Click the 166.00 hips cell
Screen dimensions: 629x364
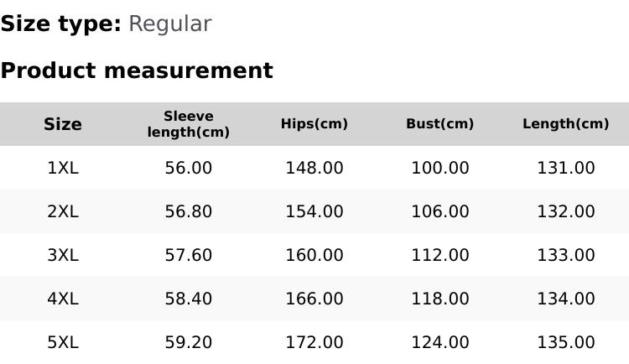314,299
